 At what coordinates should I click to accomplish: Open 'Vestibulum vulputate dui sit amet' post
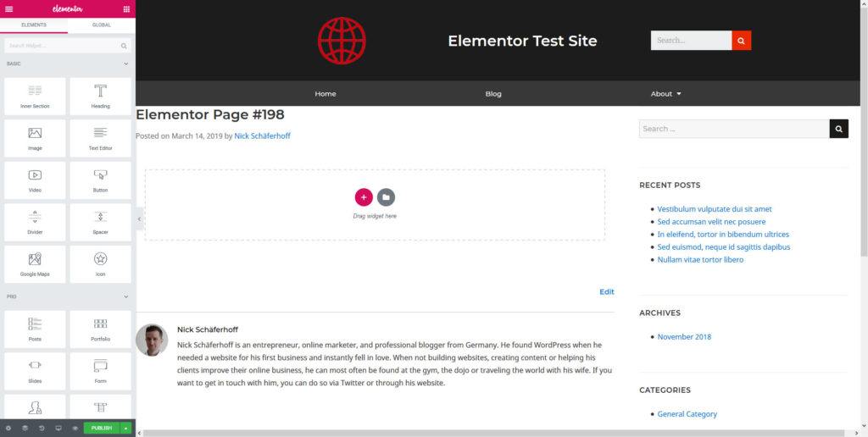[715, 209]
